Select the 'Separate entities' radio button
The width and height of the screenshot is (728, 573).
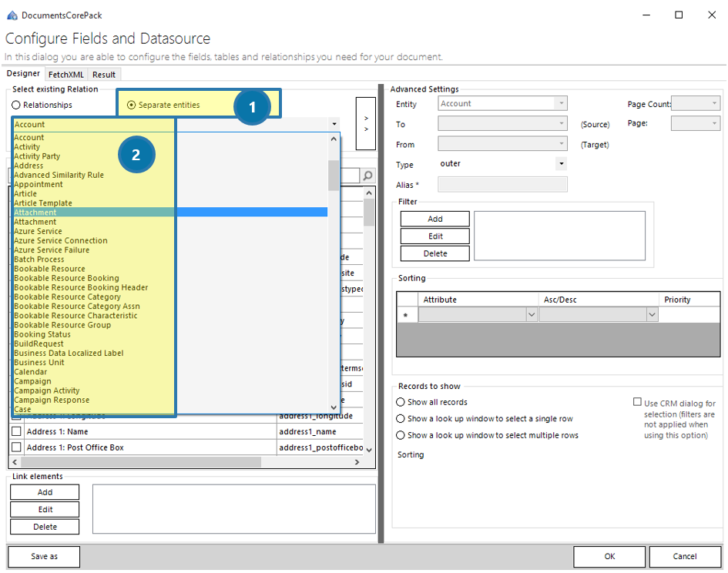point(132,103)
